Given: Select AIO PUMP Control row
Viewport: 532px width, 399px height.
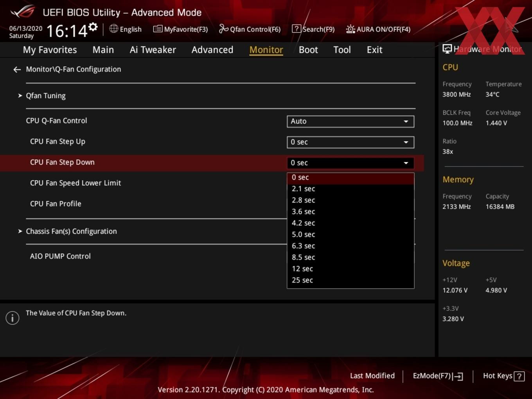Looking at the screenshot, I should tap(60, 256).
